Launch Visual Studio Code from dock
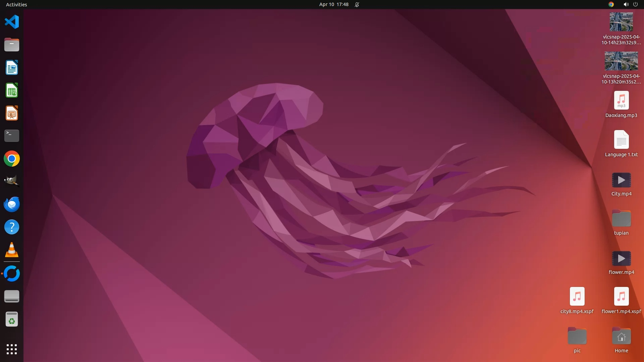 [12, 22]
